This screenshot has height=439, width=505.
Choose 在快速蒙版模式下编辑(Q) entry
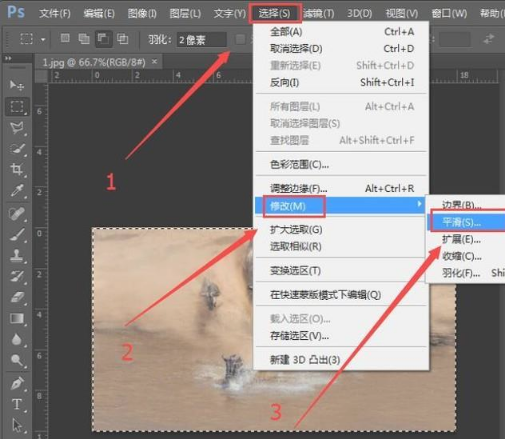pos(341,295)
